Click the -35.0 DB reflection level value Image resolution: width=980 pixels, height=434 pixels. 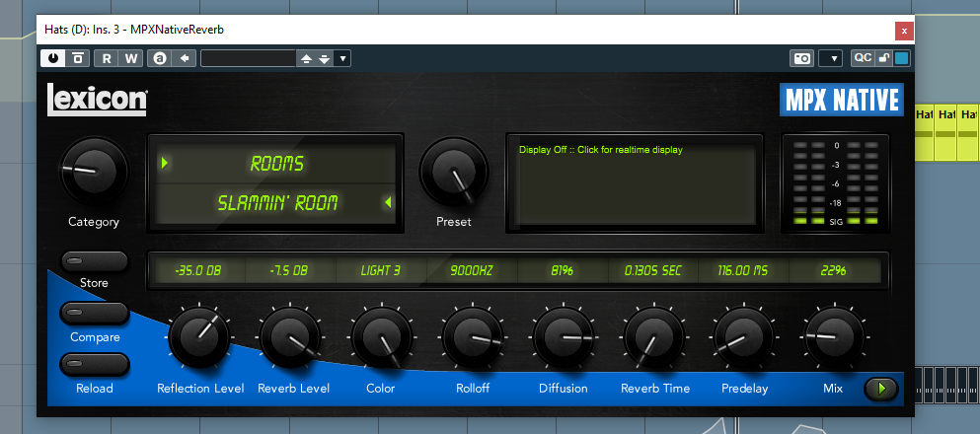click(x=198, y=271)
